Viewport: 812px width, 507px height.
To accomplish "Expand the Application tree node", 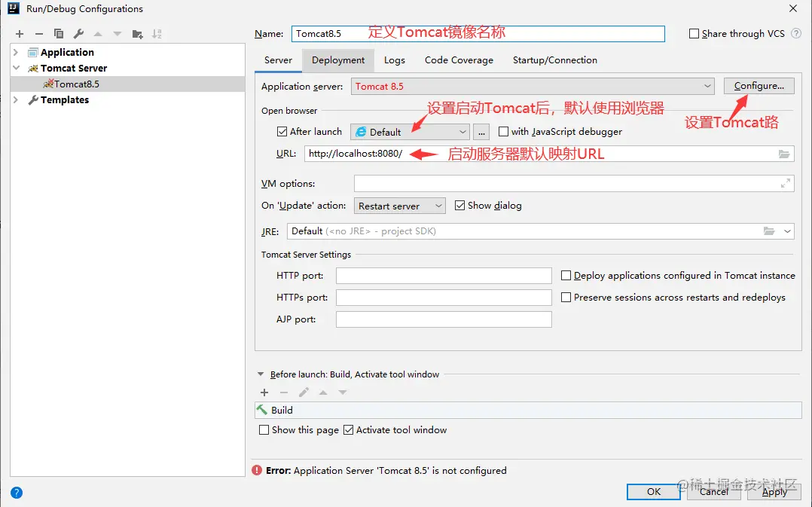I will (x=16, y=52).
